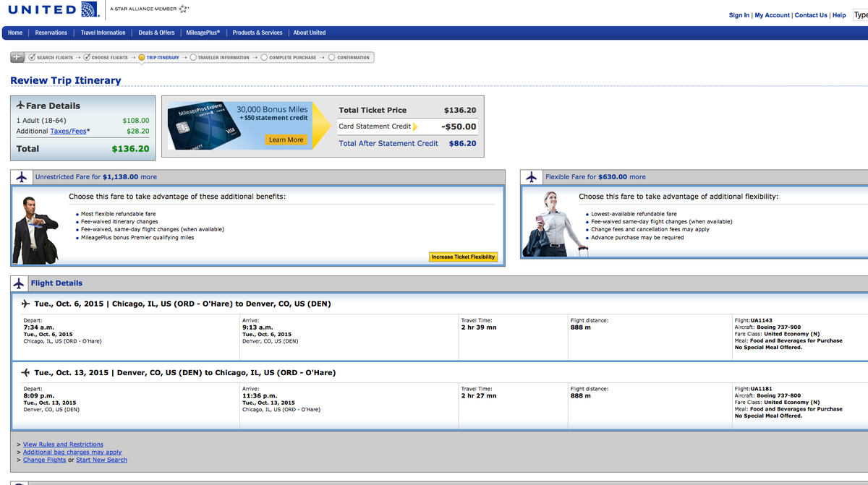Click the 11:36 p.m. arrival time
The image size is (868, 485).
[x=260, y=396]
